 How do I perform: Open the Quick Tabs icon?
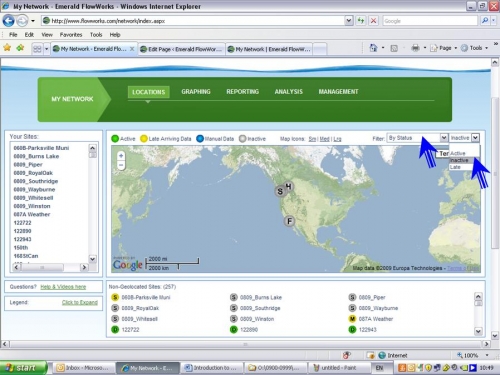(37, 49)
